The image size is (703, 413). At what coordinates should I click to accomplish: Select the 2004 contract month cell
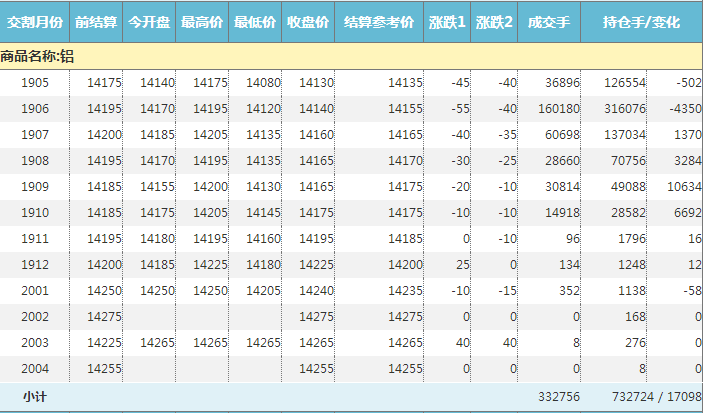(35, 368)
